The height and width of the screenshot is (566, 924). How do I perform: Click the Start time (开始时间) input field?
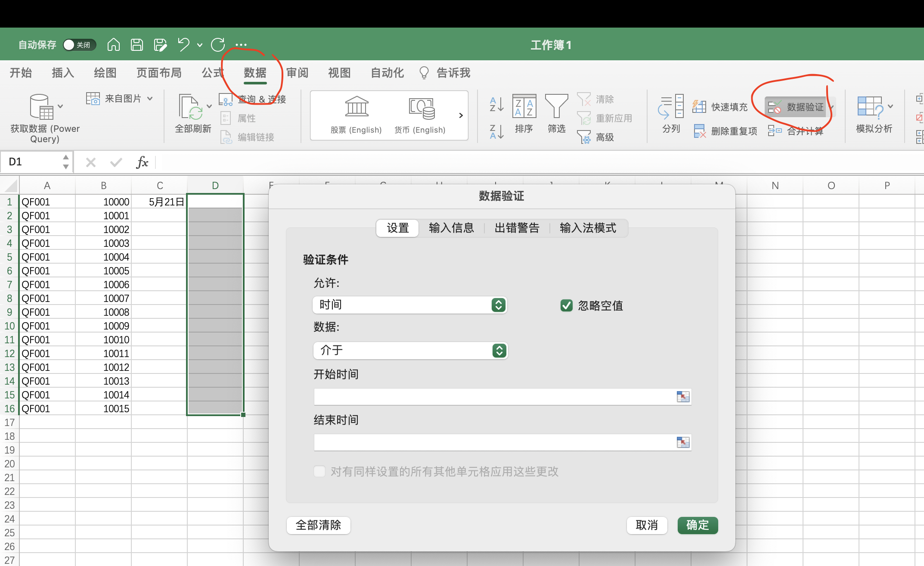(502, 396)
